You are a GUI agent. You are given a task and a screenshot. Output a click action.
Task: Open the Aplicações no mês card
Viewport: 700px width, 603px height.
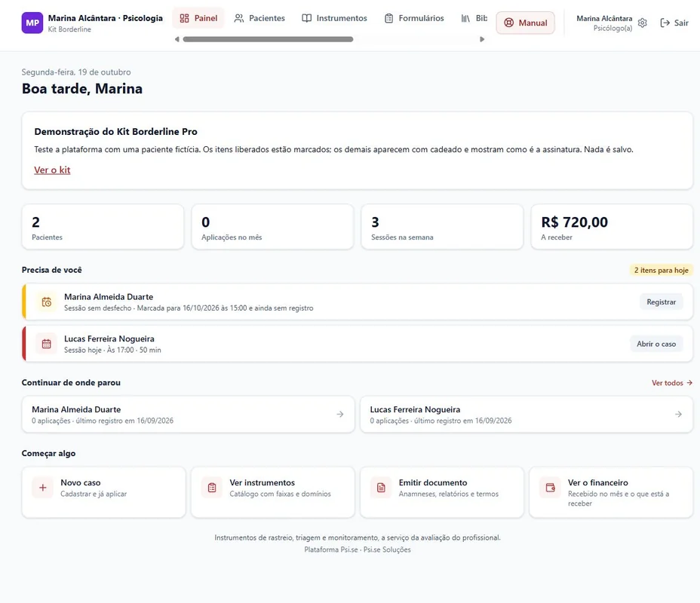272,227
